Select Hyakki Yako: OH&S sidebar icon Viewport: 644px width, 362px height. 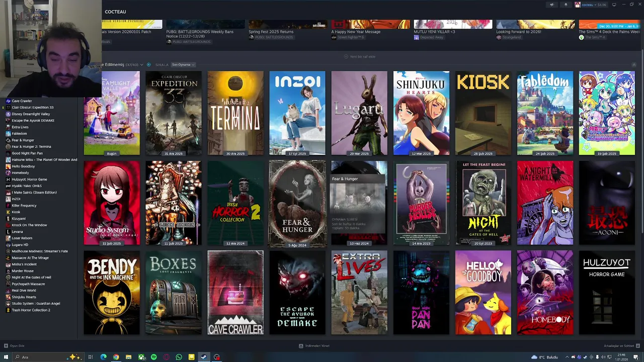[x=8, y=186]
